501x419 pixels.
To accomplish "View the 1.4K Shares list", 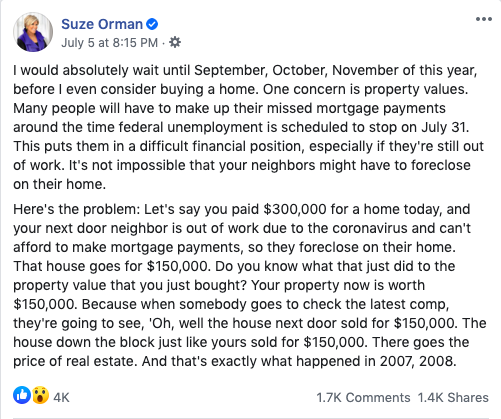I will pos(453,398).
